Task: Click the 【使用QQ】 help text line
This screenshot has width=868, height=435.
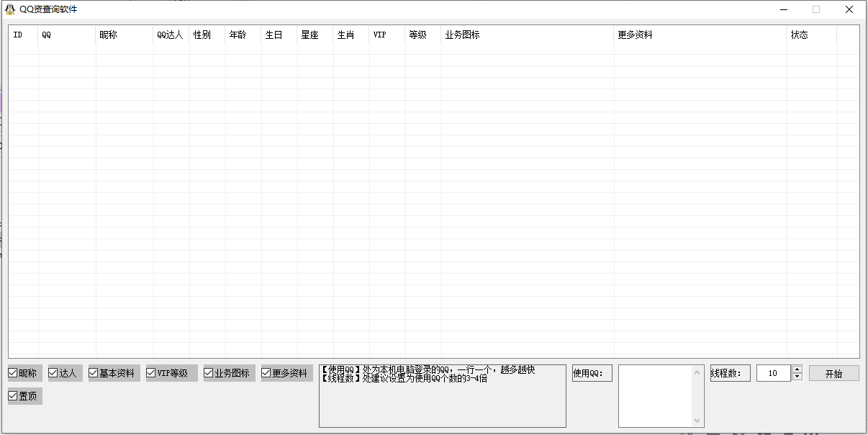Action: point(428,369)
